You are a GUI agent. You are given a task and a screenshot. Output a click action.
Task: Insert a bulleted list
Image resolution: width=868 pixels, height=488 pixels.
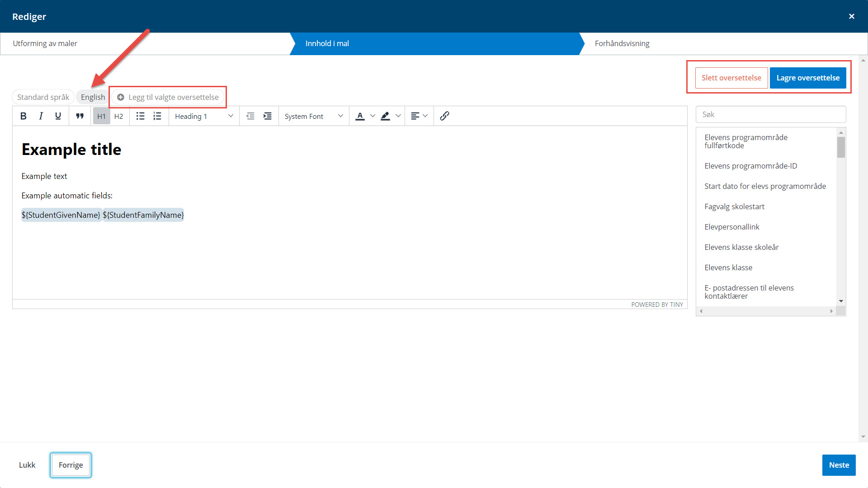tap(140, 116)
